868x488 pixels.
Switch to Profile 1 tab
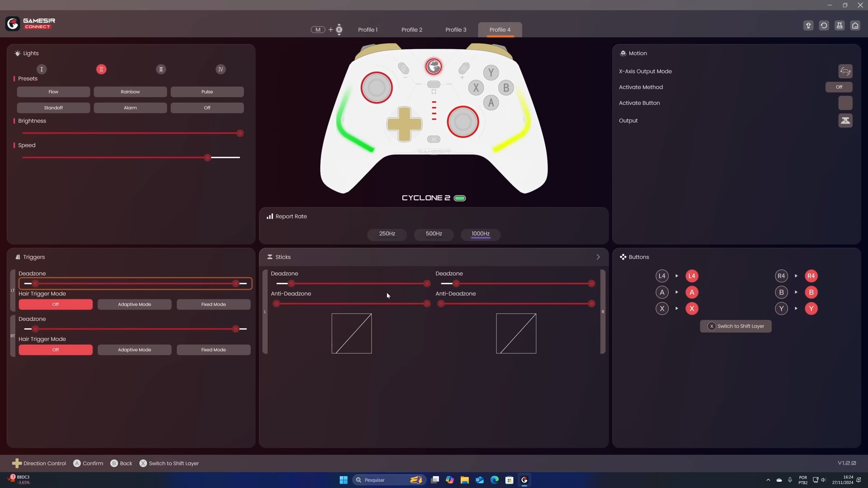368,30
